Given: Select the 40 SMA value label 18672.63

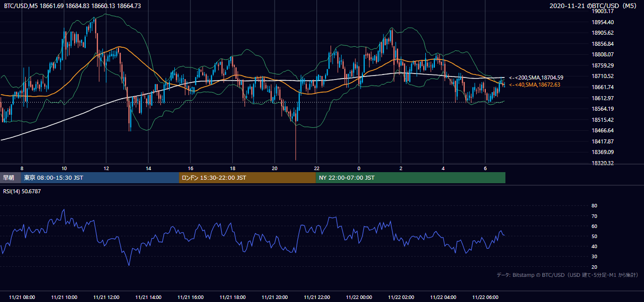Looking at the screenshot, I should pyautogui.click(x=534, y=85).
